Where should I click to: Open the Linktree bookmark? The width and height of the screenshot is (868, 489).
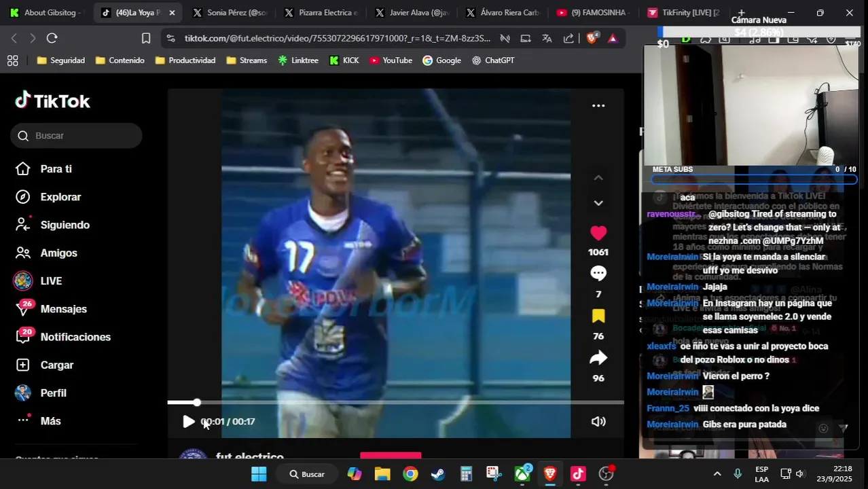coord(298,60)
